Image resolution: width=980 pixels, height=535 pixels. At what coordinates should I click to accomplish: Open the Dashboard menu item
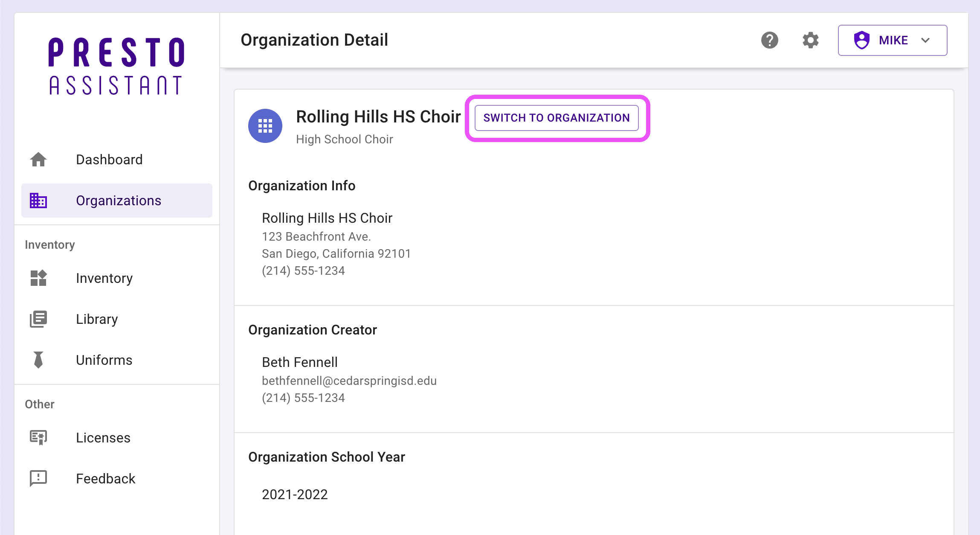coord(109,160)
